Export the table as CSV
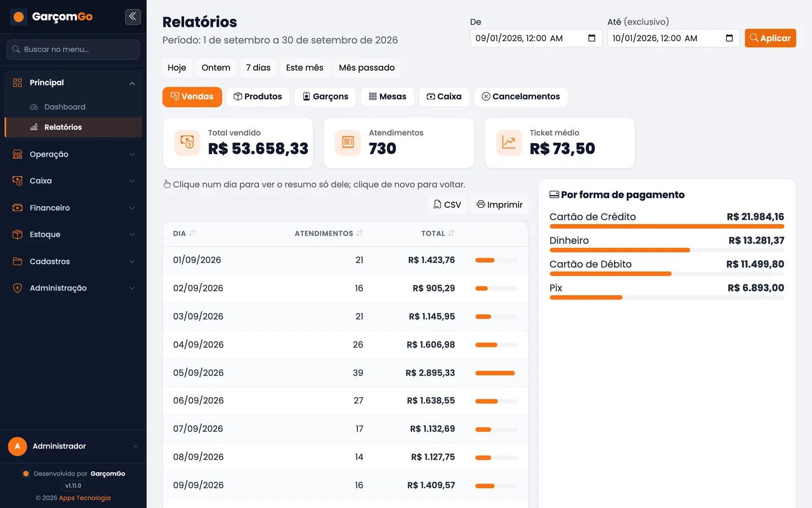This screenshot has height=508, width=812. [447, 205]
